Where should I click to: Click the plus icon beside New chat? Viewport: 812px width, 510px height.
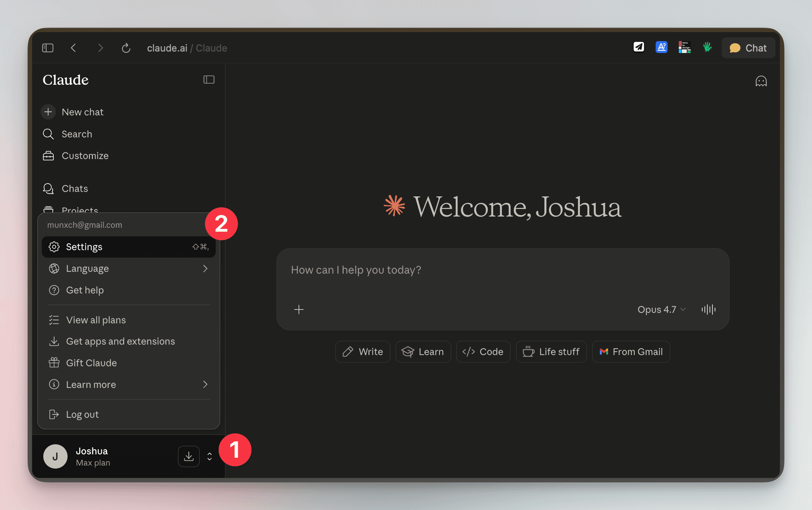pyautogui.click(x=48, y=112)
